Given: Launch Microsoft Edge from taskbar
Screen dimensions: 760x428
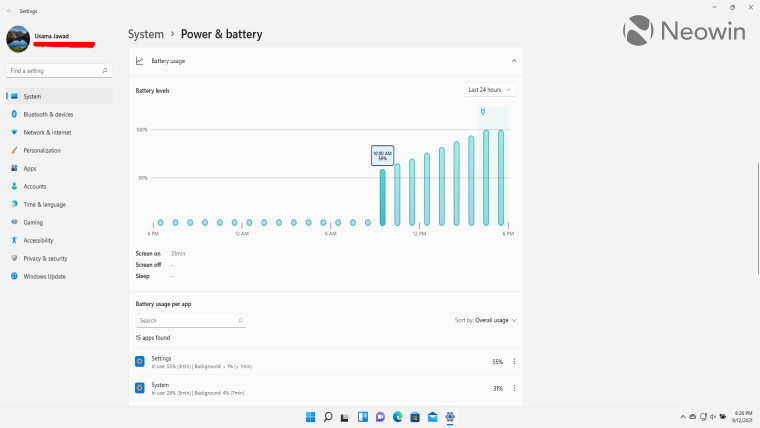Looking at the screenshot, I should 397,417.
